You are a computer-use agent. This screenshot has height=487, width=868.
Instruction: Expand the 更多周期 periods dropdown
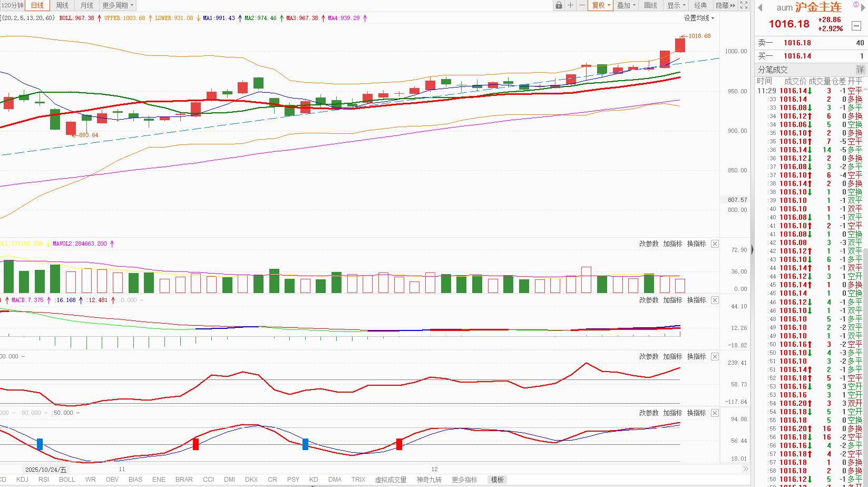coord(118,5)
